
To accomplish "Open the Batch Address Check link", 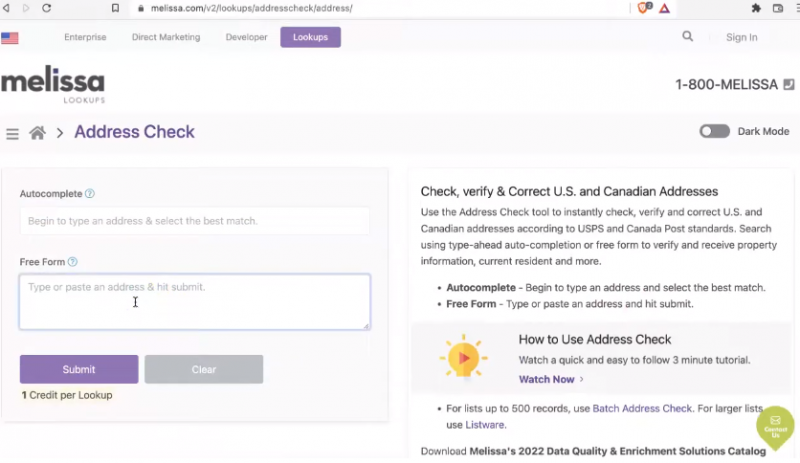I will (x=642, y=408).
